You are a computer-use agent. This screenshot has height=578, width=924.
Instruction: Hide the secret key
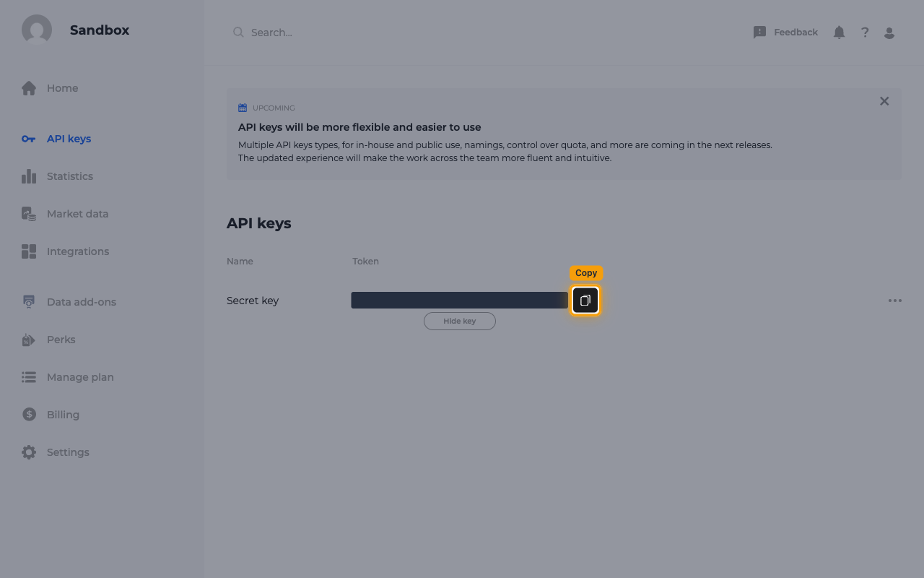(460, 322)
